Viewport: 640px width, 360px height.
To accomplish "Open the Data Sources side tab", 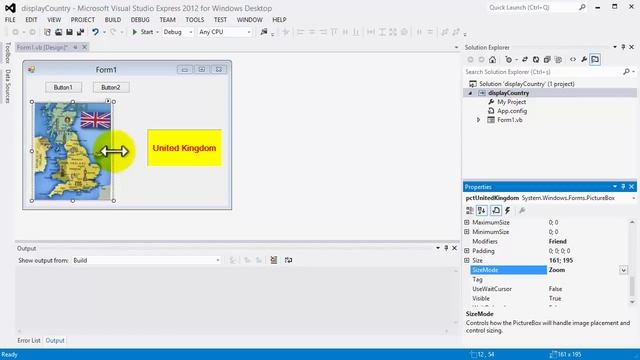I will (x=7, y=86).
